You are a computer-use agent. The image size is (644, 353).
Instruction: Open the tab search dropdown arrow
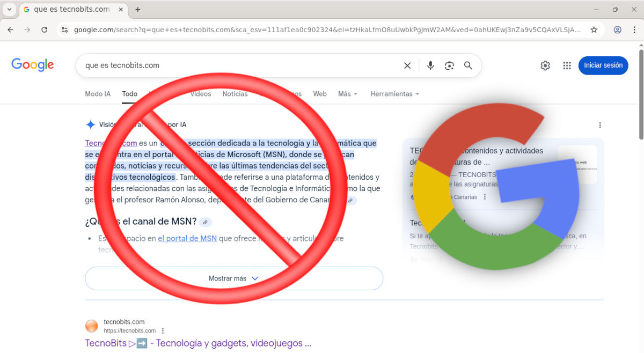[9, 10]
